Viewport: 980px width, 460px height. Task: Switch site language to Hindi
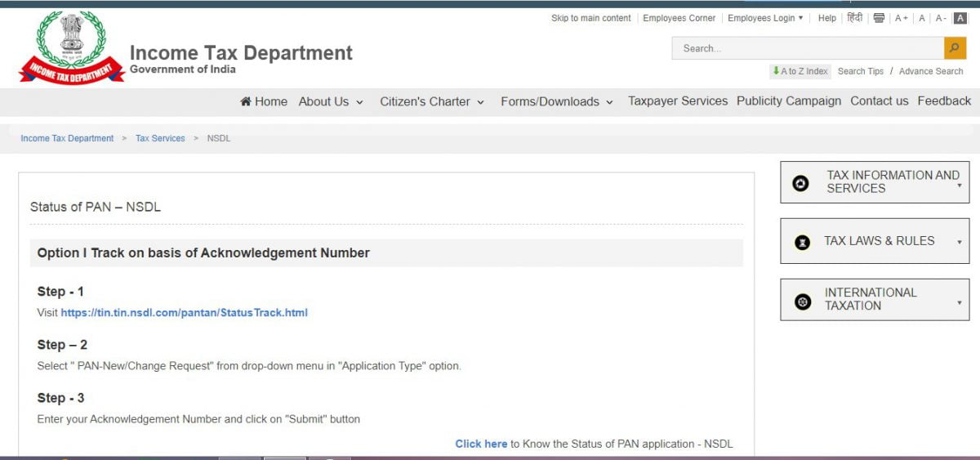pyautogui.click(x=854, y=18)
